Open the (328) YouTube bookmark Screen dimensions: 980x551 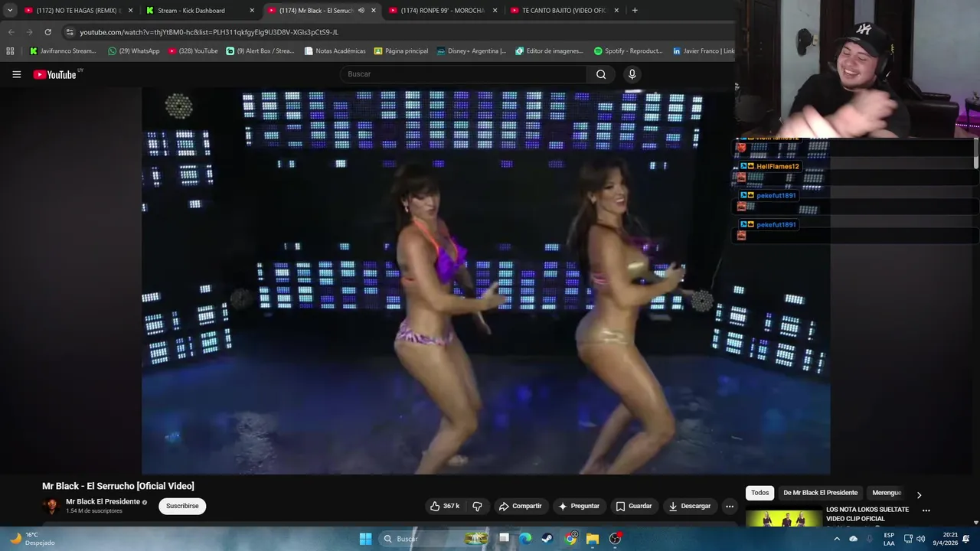click(193, 51)
